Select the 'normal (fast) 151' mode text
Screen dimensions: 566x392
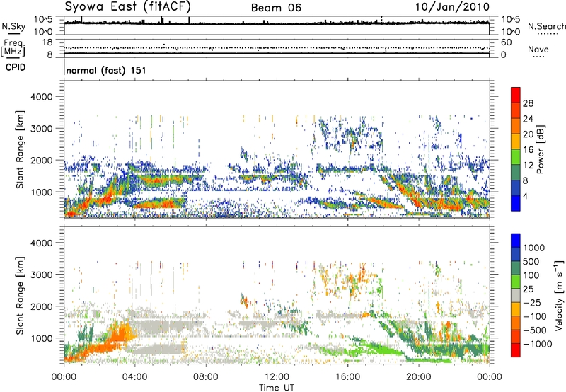(x=106, y=70)
